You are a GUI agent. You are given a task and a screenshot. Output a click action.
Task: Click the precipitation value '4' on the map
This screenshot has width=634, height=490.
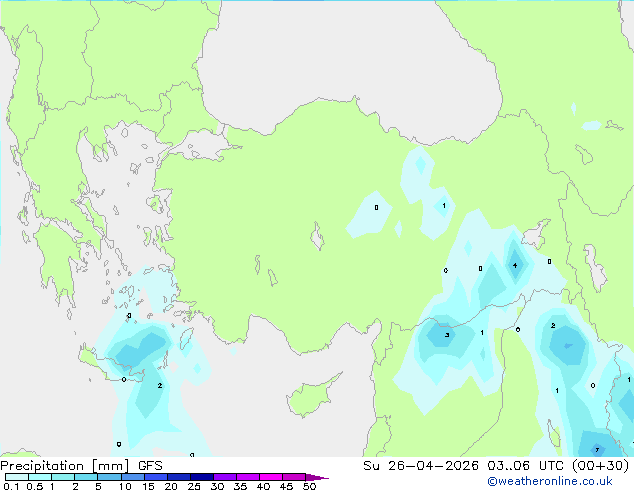pos(515,266)
